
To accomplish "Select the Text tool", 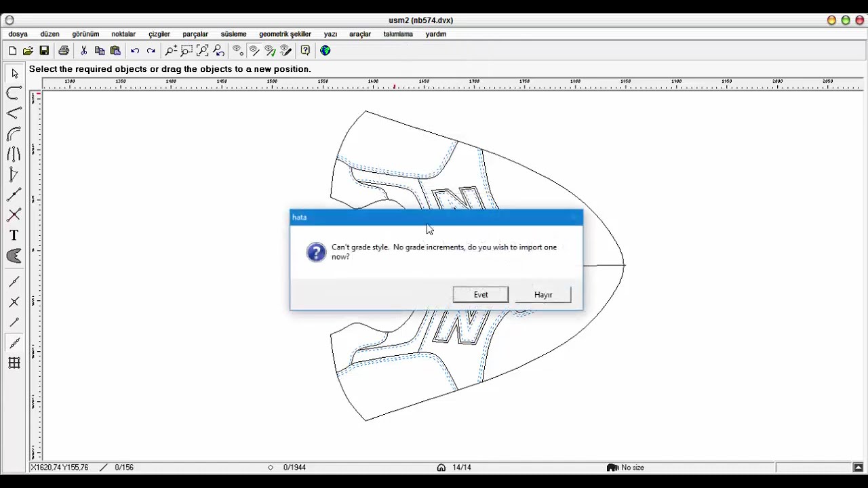I will (x=14, y=235).
